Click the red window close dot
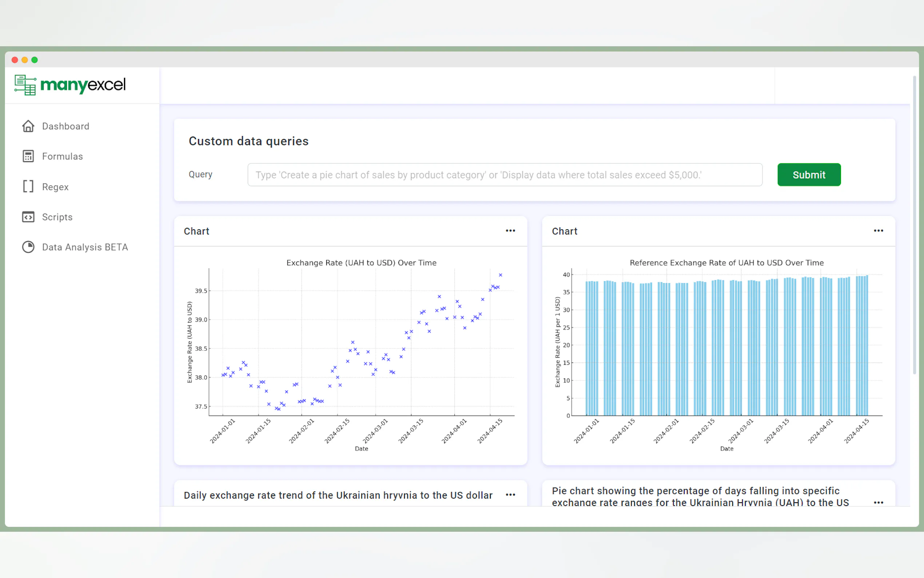Screen dimensions: 924x578 15,60
